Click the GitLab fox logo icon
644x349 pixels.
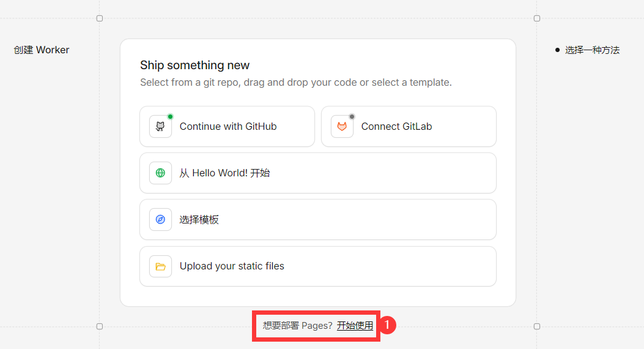click(342, 127)
